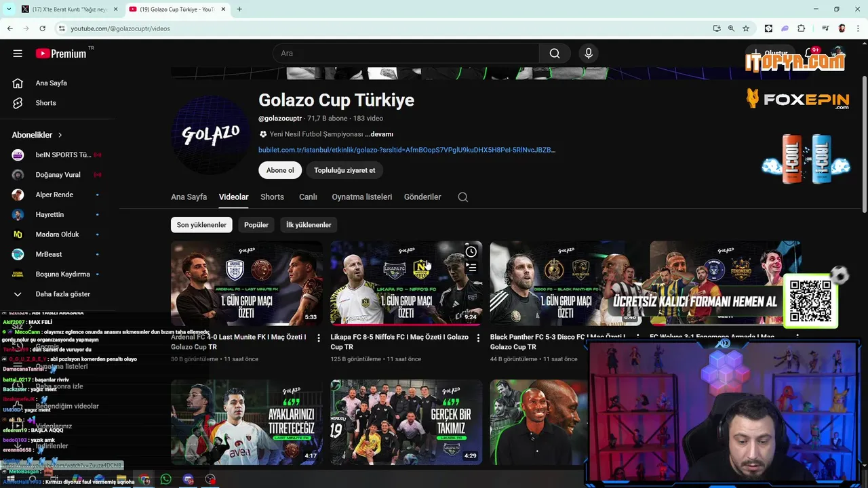Open Madara Olduk subscription channel
Screen dimensions: 868x488
[57, 235]
